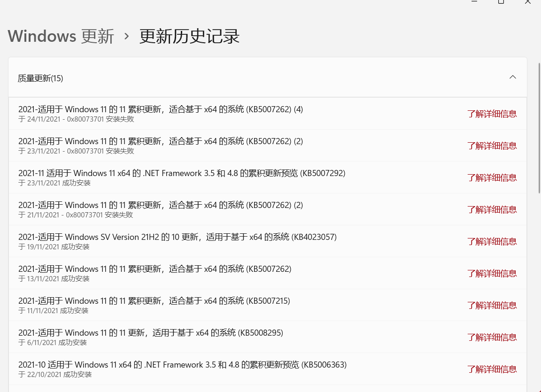Click the 更新历史记录 page heading
The image size is (541, 392).
point(189,36)
